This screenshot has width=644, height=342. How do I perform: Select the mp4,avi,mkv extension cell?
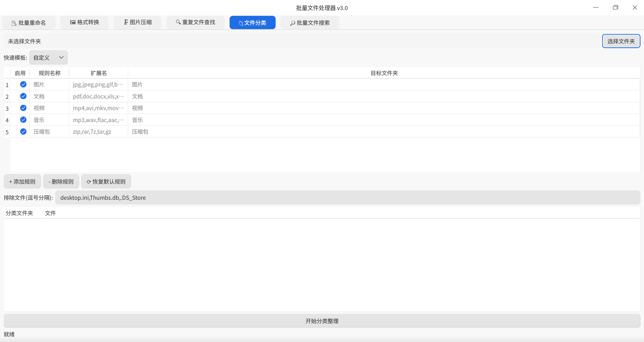pos(99,108)
